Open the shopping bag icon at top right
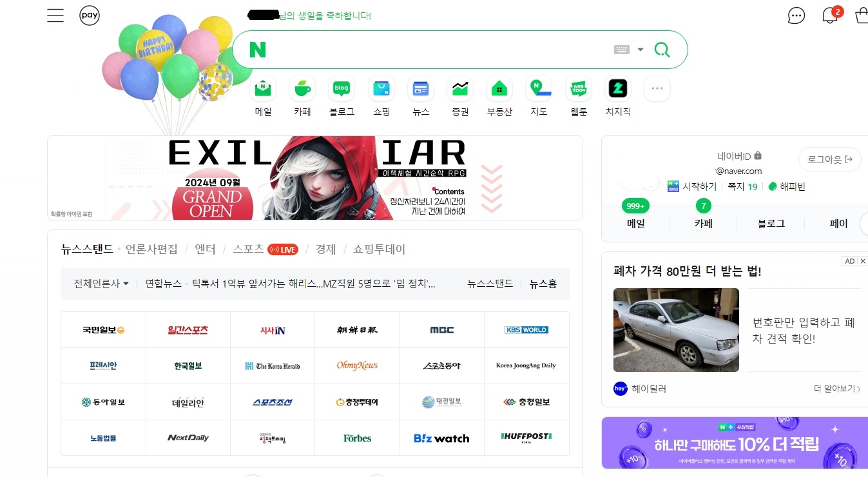This screenshot has width=868, height=477. [x=862, y=15]
